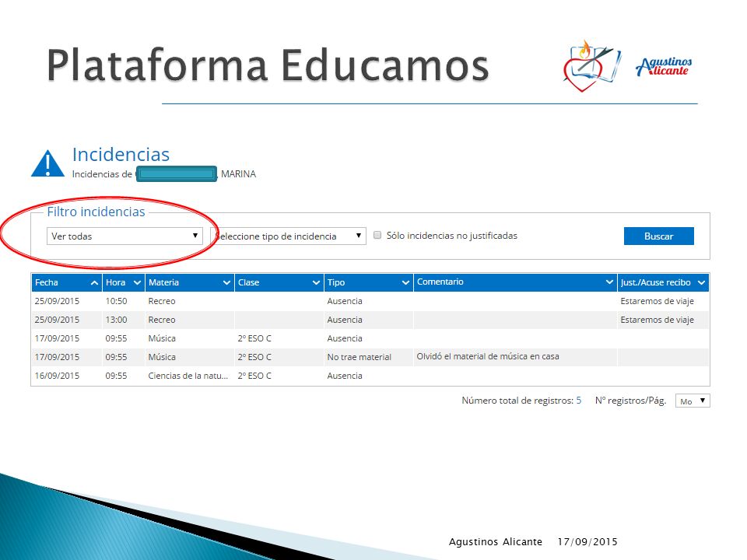
Task: Open the Just./Acuse recibo header menu
Action: 701,283
